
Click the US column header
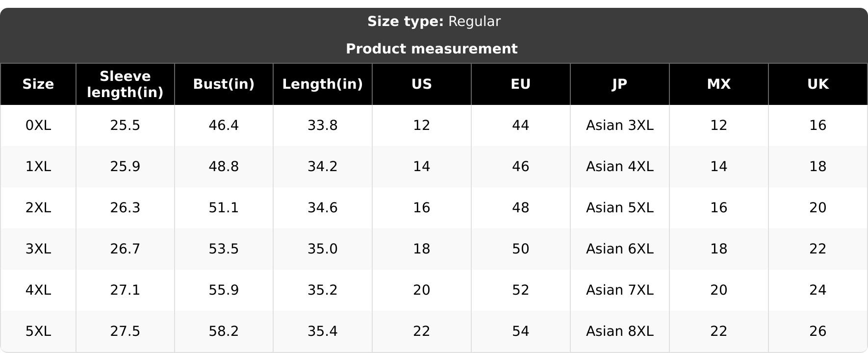tap(422, 84)
